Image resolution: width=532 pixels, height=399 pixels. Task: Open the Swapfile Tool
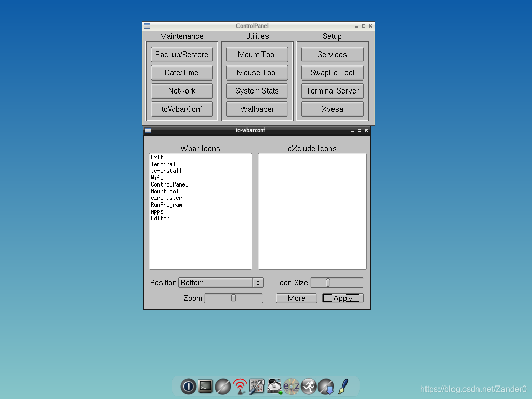332,73
